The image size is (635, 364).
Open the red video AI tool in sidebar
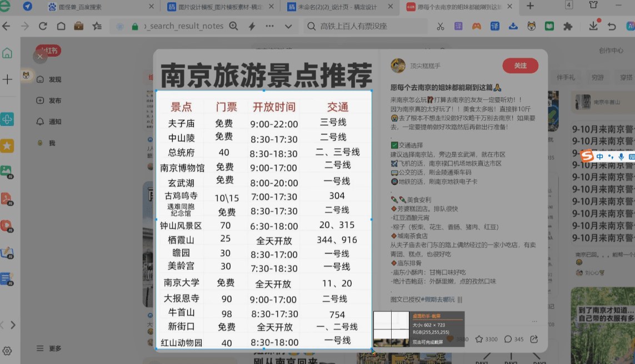coord(7,225)
